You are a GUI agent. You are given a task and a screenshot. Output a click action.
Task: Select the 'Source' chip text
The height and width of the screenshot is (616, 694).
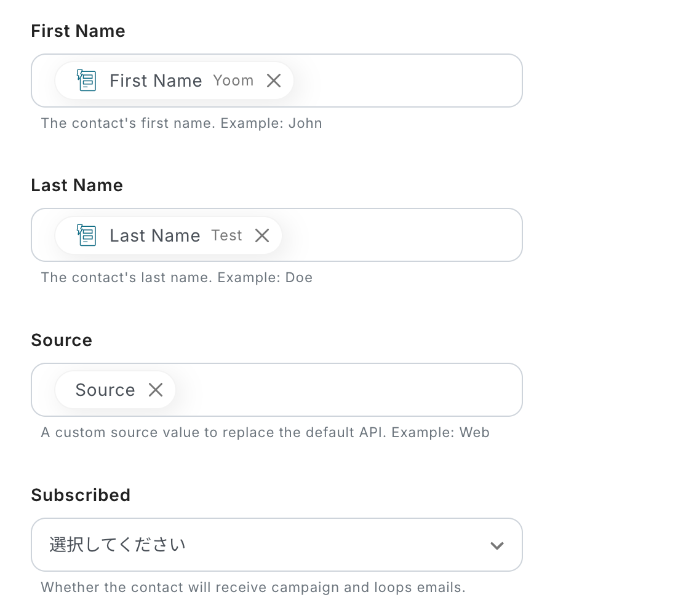pos(105,390)
